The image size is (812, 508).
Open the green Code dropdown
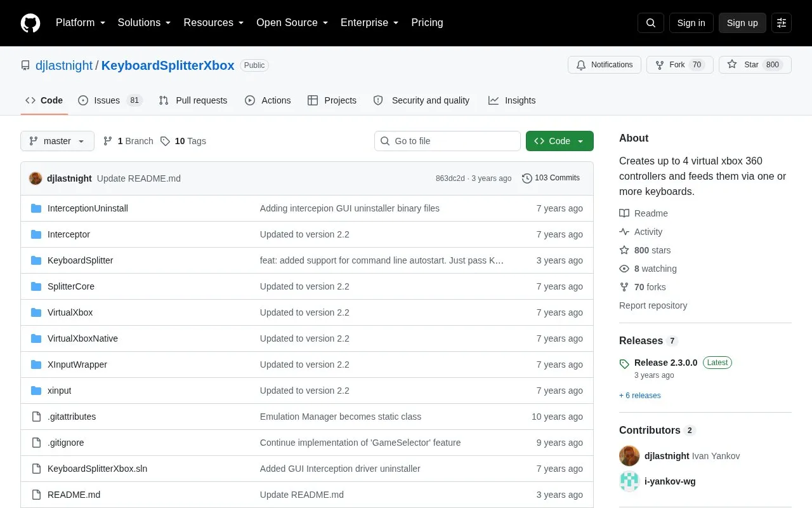pyautogui.click(x=560, y=141)
